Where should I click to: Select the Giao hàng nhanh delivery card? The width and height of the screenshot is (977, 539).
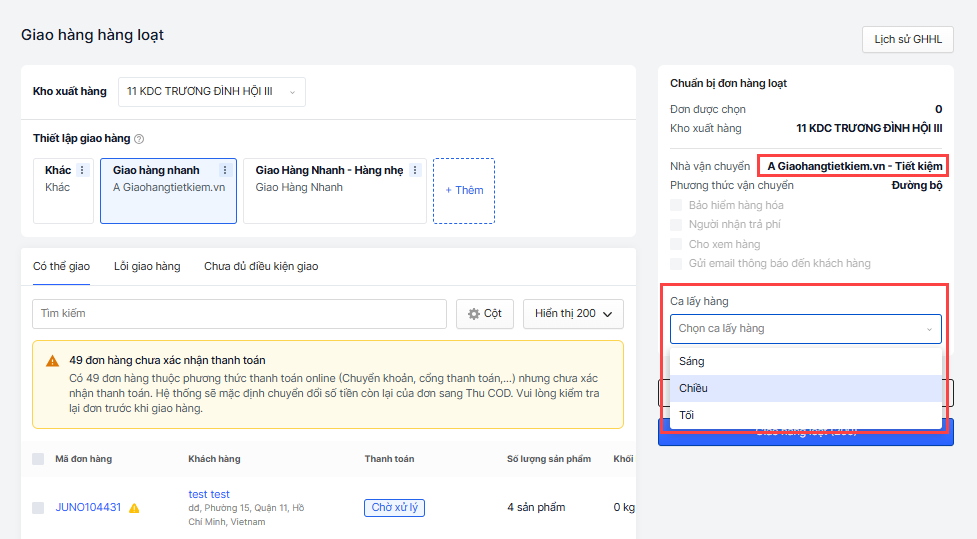[168, 191]
